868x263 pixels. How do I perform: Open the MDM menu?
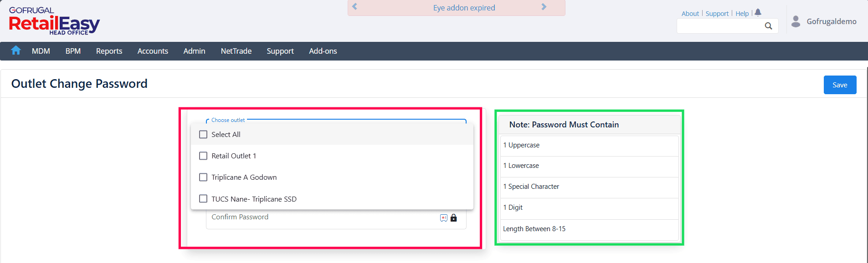pos(41,51)
